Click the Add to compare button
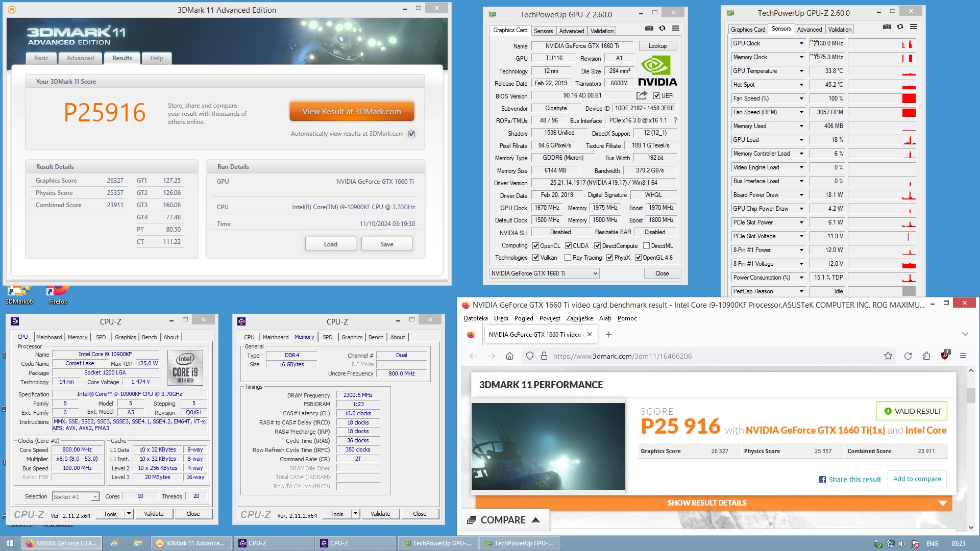 click(x=917, y=479)
